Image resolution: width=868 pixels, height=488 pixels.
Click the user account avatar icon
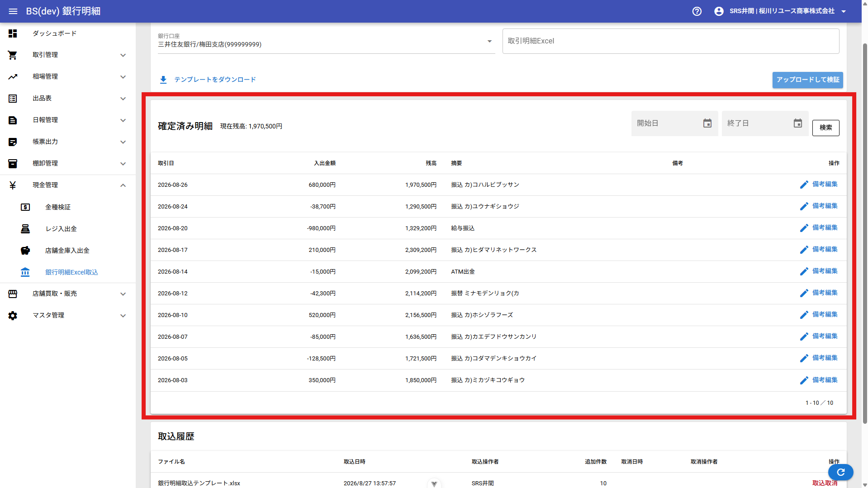coord(719,11)
